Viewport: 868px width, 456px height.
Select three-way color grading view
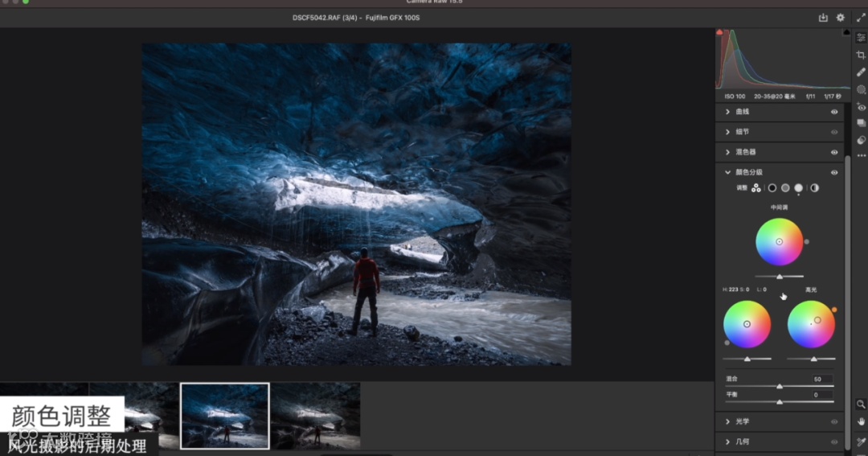coord(756,188)
